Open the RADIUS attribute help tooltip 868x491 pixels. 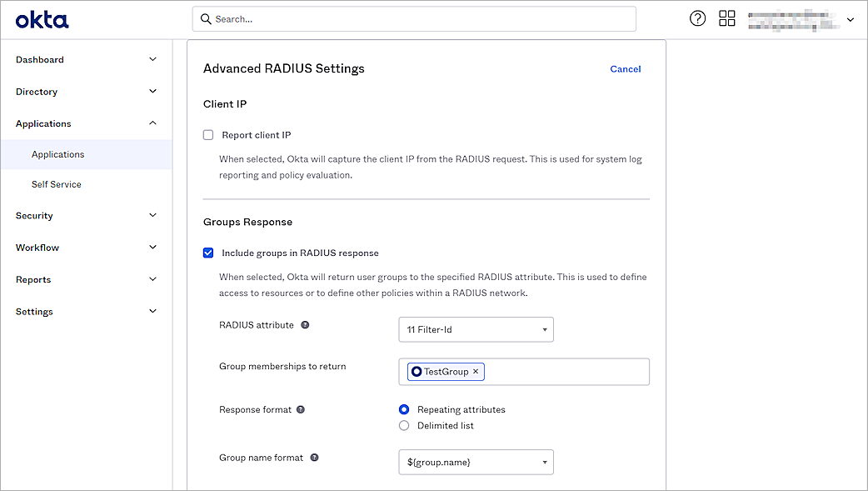[304, 324]
